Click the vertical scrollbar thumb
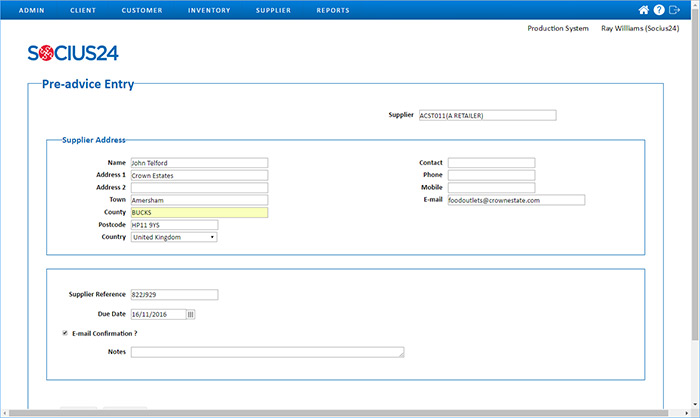700x418 pixels. coord(695,174)
